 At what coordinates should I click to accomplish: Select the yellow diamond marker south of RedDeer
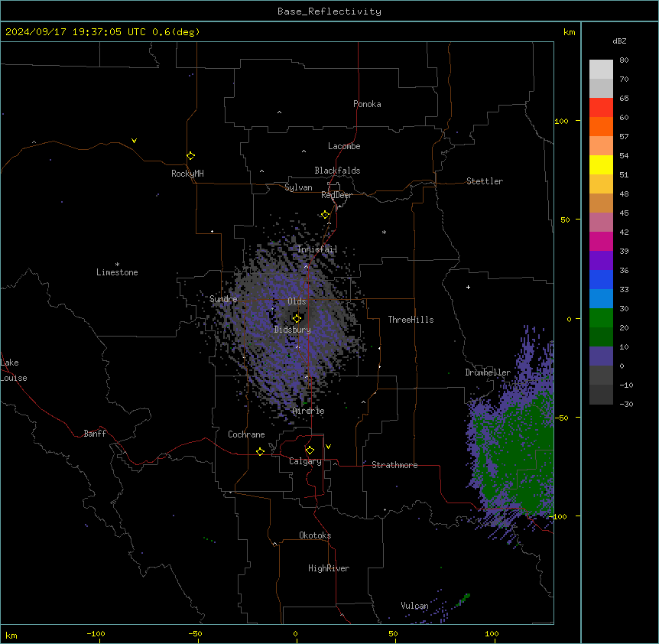pos(325,215)
